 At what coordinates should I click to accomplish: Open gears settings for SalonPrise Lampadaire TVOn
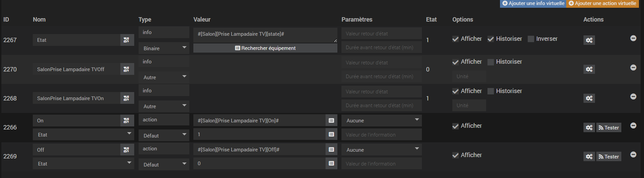[x=589, y=98]
